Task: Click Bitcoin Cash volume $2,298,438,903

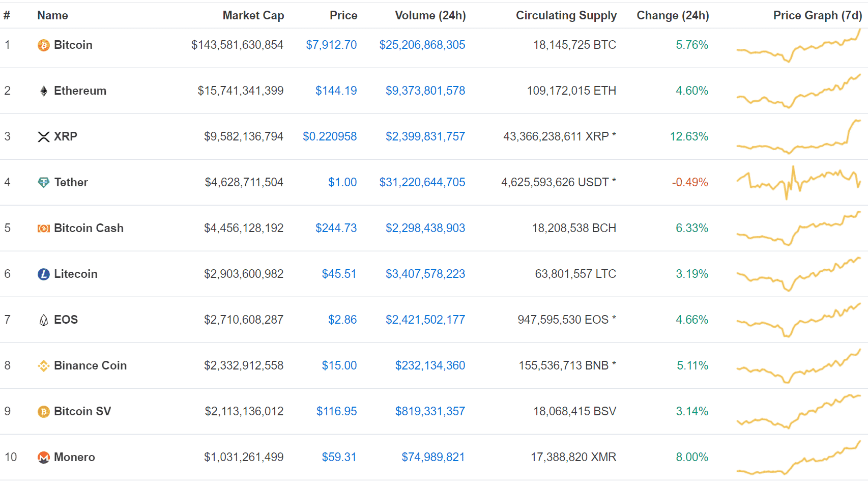Action: click(425, 228)
